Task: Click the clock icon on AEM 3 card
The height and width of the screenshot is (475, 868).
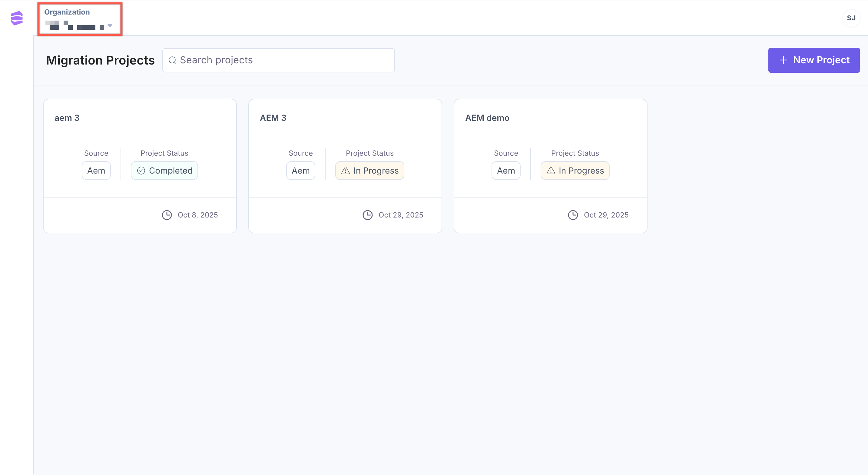Action: pyautogui.click(x=368, y=215)
